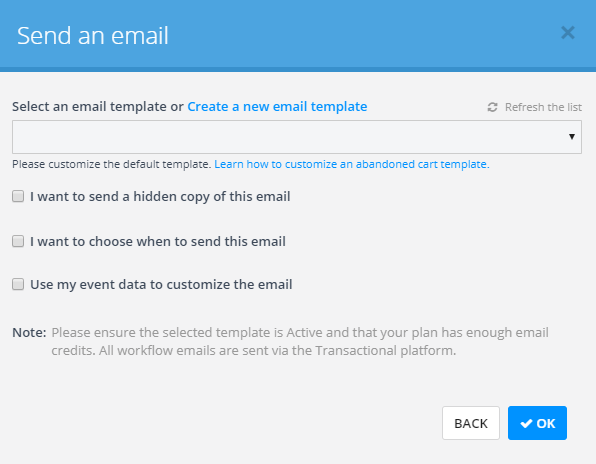Click 'Please customize the default template' text
Image resolution: width=596 pixels, height=464 pixels.
coord(112,164)
